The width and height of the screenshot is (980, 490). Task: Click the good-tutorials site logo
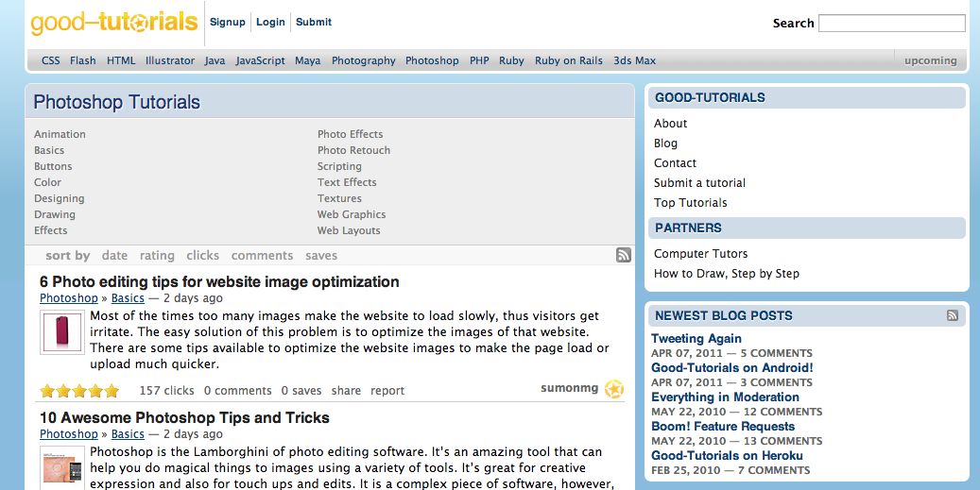114,23
